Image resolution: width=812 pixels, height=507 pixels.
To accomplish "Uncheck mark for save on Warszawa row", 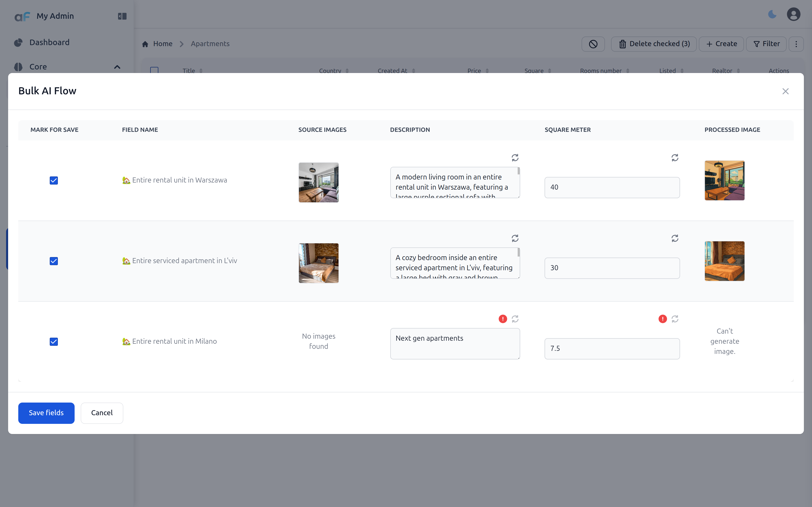I will (x=54, y=180).
